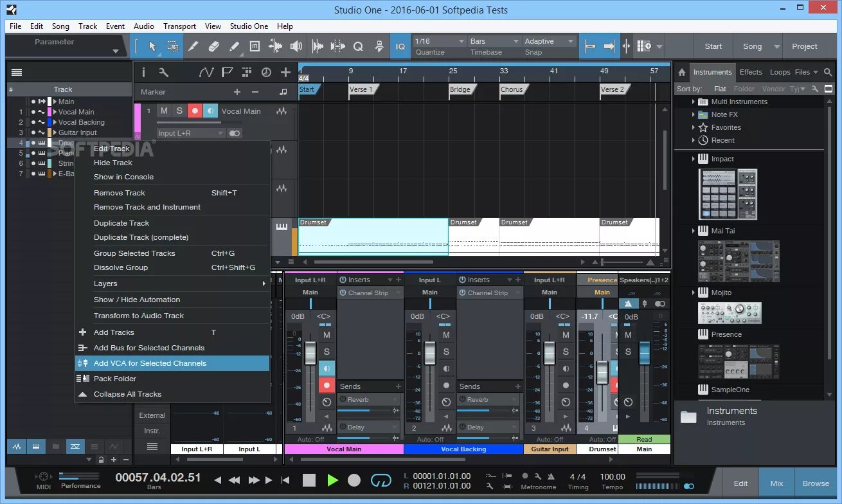Switch to Loops browser tab
The width and height of the screenshot is (842, 504).
pos(780,72)
